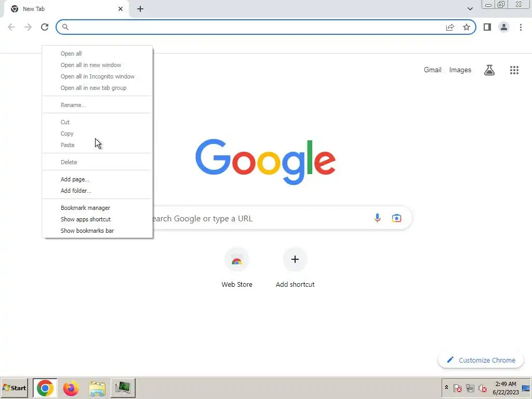
Task: Click the Action Center flag tray icon
Action: (x=457, y=388)
